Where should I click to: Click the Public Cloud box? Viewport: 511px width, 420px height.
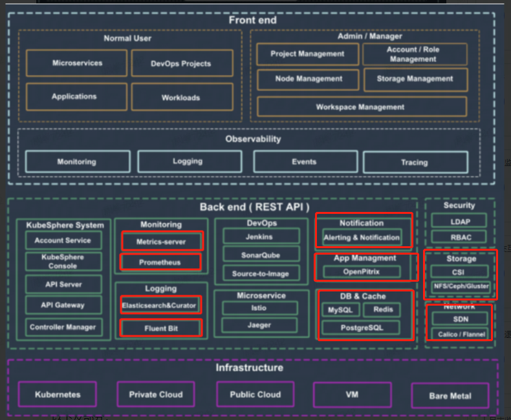(255, 394)
